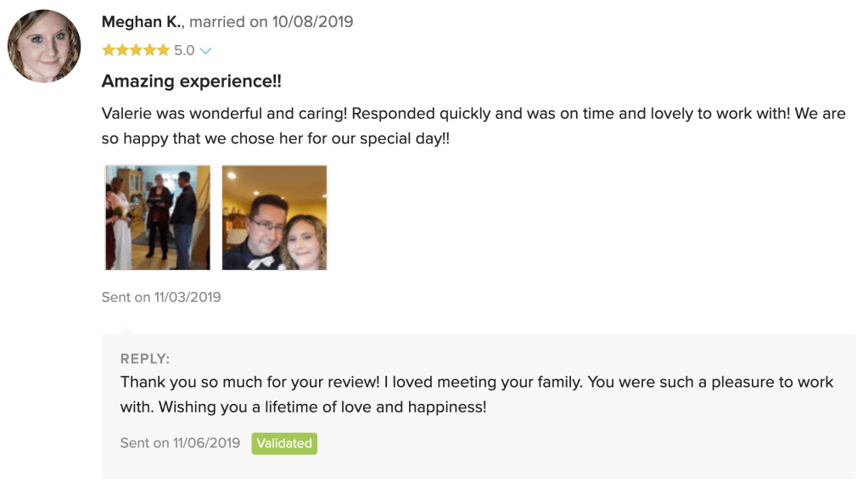Click the fourth yellow rating star
The image size is (868, 493).
(x=149, y=51)
